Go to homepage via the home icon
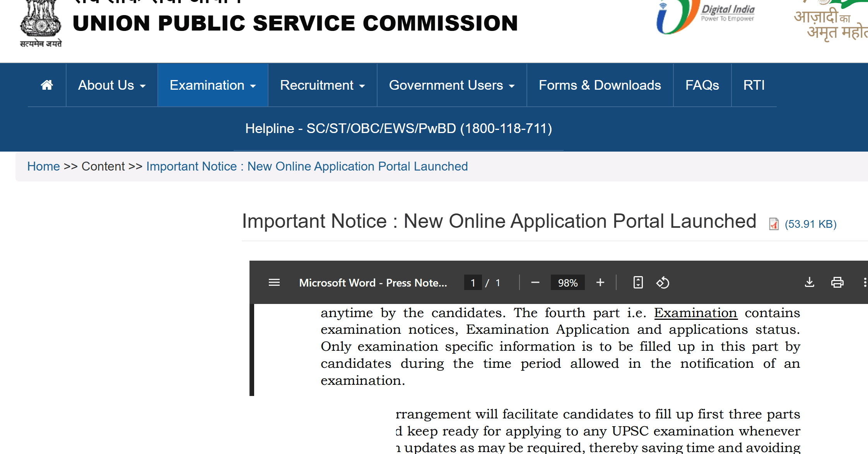 click(46, 85)
